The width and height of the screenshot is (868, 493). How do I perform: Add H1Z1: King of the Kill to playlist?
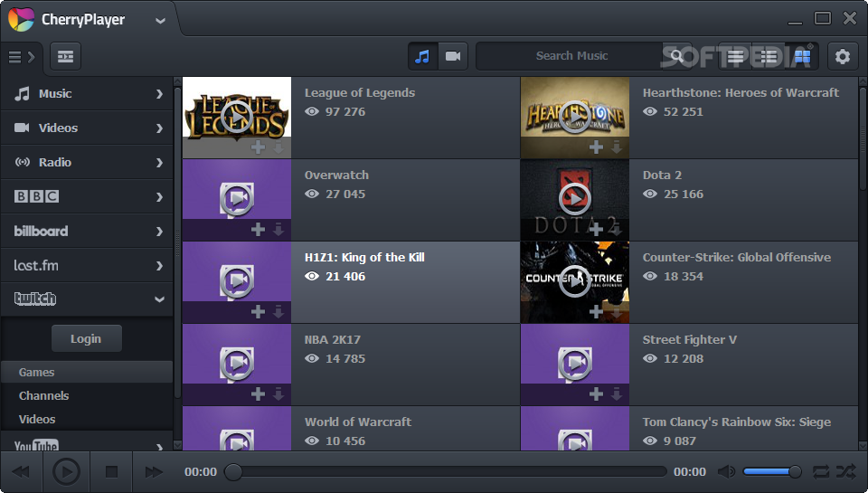258,311
